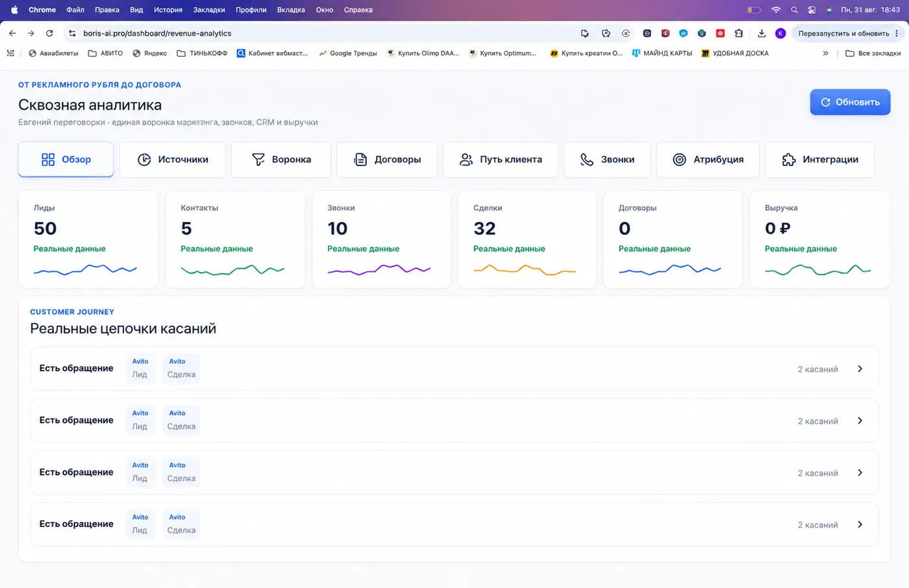Click the Выручка 0 ₽ value
Viewport: 909px width, 588px height.
[777, 228]
